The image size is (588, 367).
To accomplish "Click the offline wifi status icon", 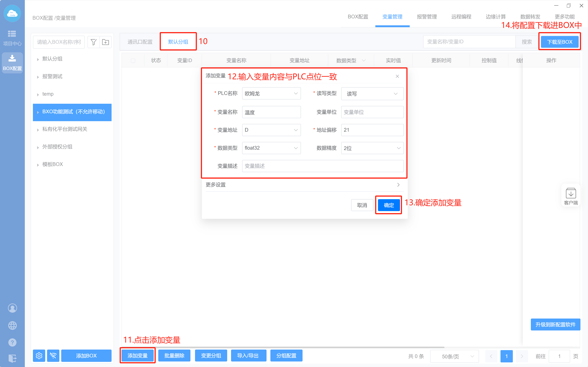I will [x=53, y=356].
